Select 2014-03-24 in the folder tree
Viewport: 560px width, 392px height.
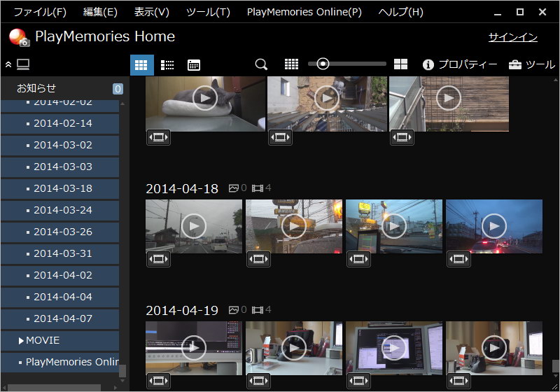point(62,210)
